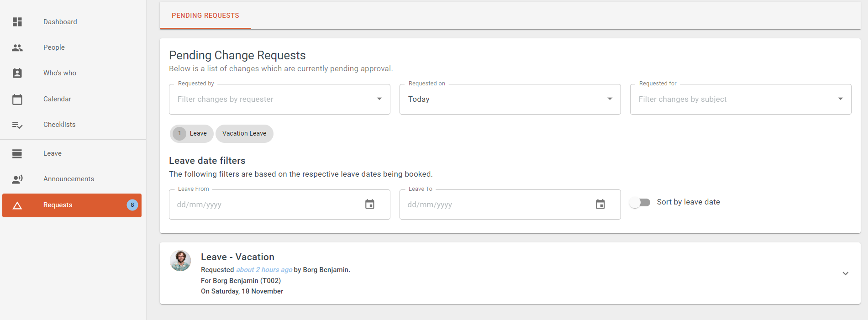
Task: Select the Who's who badge icon
Action: coord(17,73)
